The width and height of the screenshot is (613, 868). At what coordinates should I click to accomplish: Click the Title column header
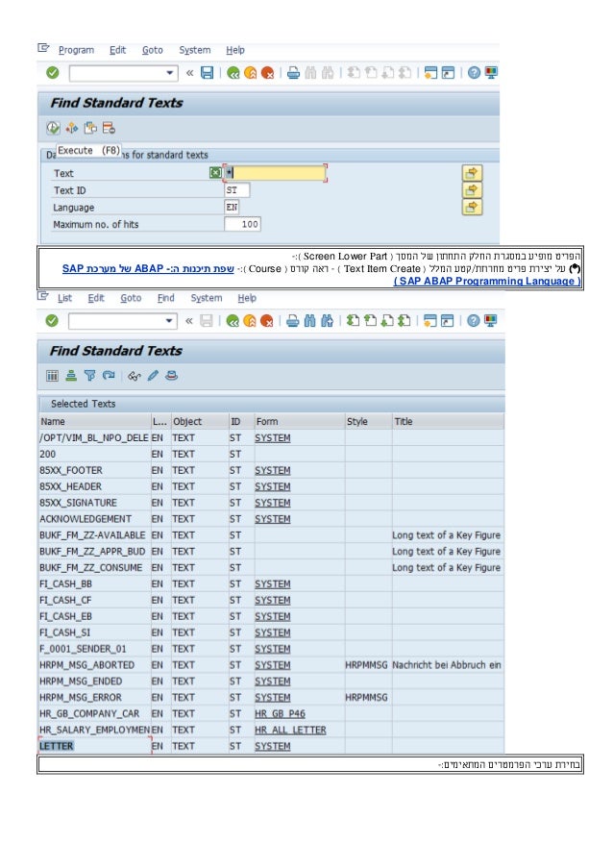[x=448, y=421]
